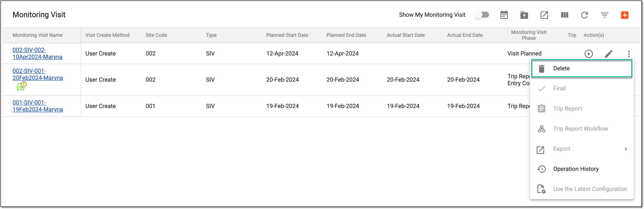The width and height of the screenshot is (644, 209).
Task: Click the refresh icon
Action: pos(584,15)
